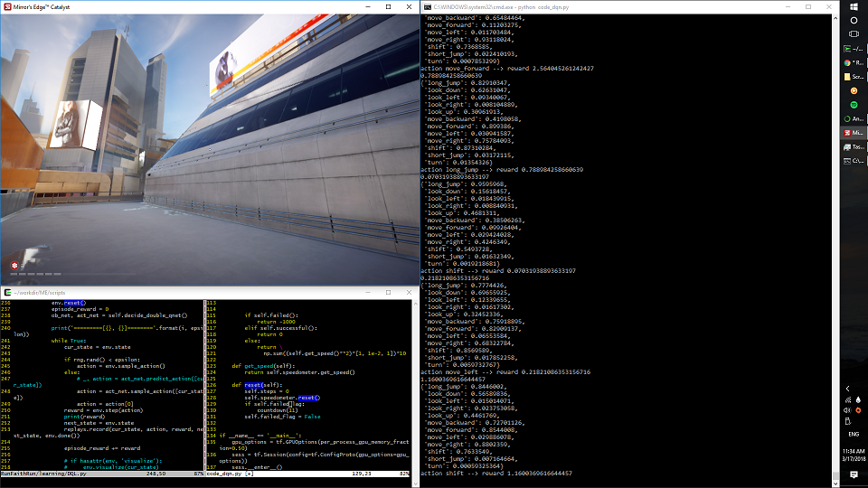Open the orange ring tray icon
Screen dimensions: 868x488
coord(858,410)
